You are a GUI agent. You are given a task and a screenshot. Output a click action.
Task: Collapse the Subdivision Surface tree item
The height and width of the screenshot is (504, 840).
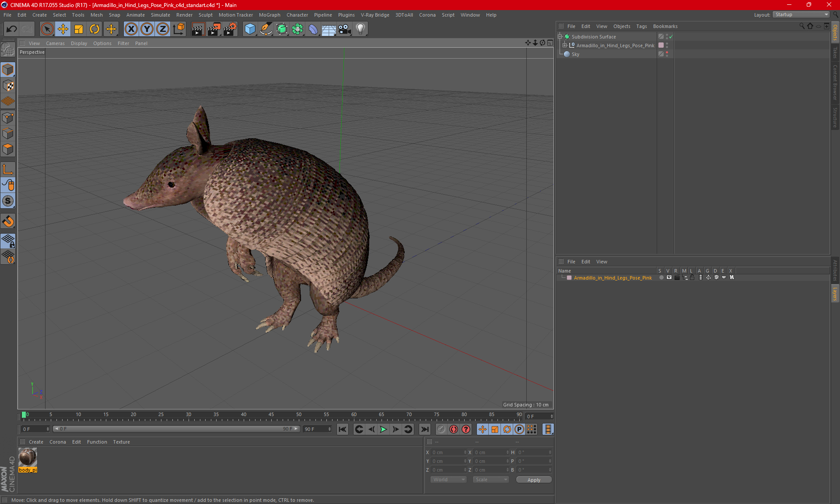(560, 37)
